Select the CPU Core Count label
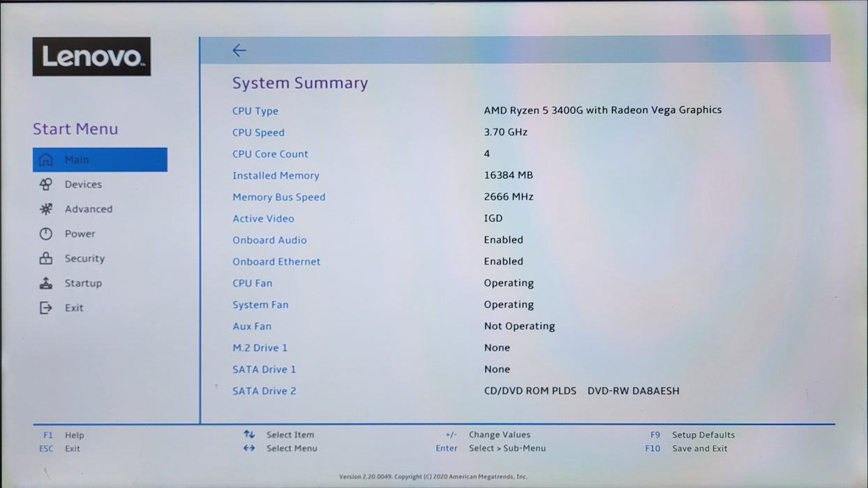 [x=270, y=154]
